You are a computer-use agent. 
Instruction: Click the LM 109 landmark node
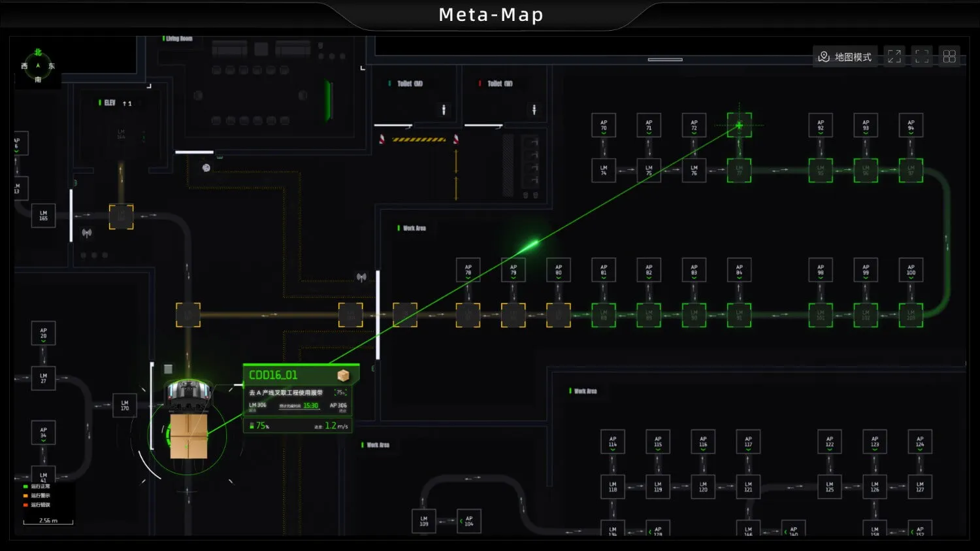(x=424, y=521)
